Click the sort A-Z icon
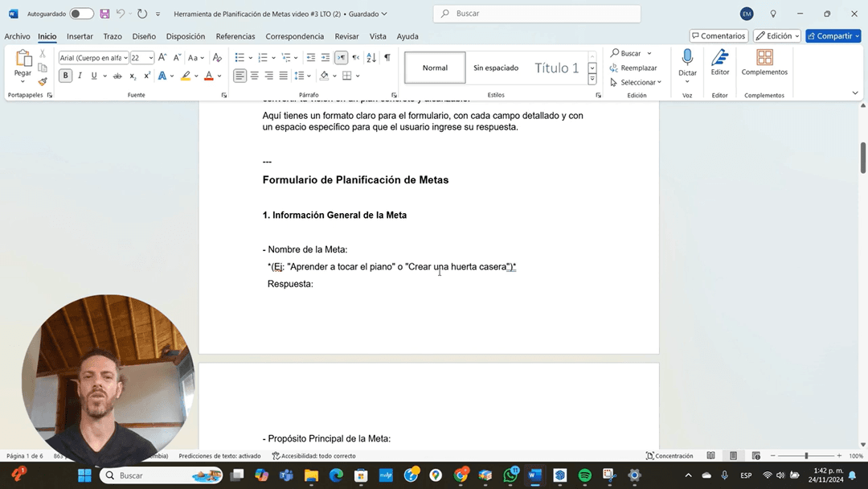Viewport: 868px width, 489px height. coord(371,58)
